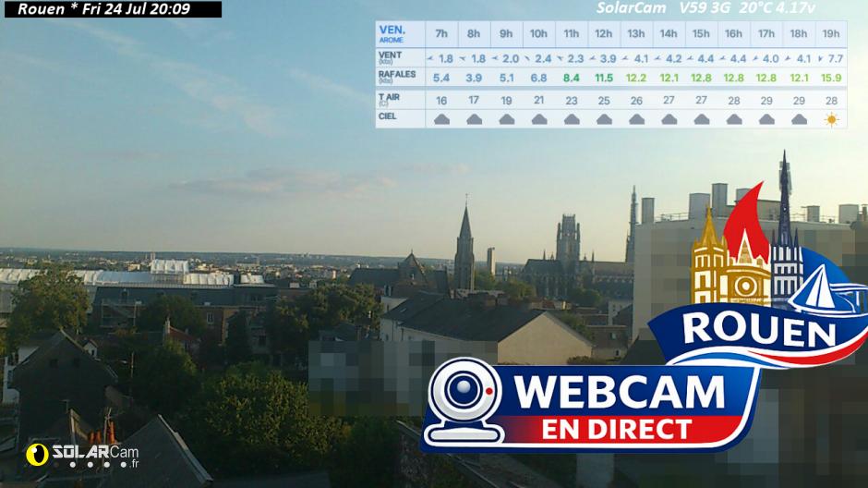Click the sun icon in the 19h sky cell
868x488 pixels.
click(831, 119)
